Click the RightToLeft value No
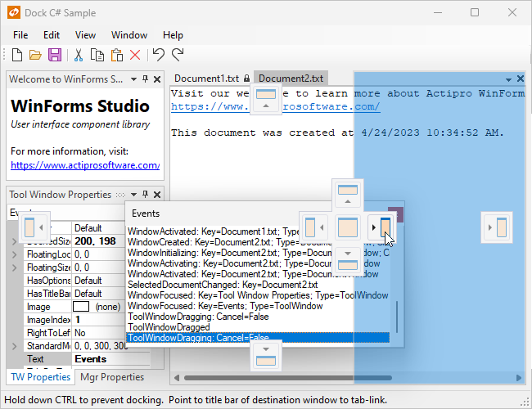This screenshot has width=532, height=409. tap(80, 333)
